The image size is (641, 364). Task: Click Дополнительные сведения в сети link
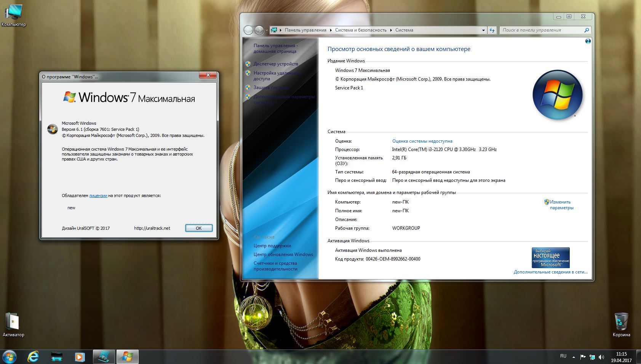[x=550, y=272]
